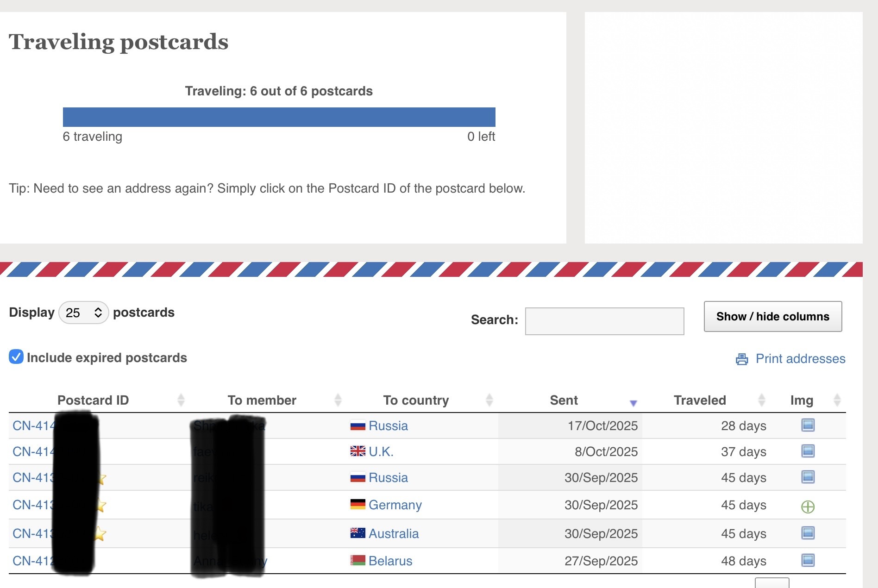Open the Germany country link
878x588 pixels.
(395, 505)
